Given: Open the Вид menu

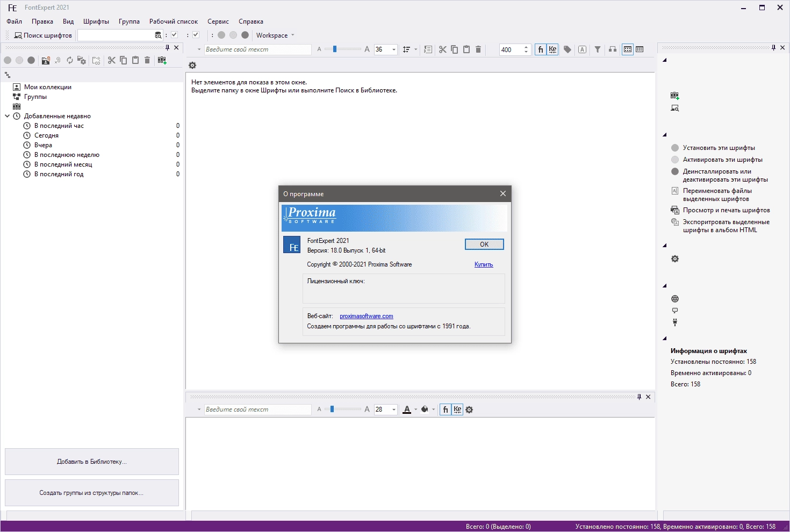Looking at the screenshot, I should (x=68, y=21).
